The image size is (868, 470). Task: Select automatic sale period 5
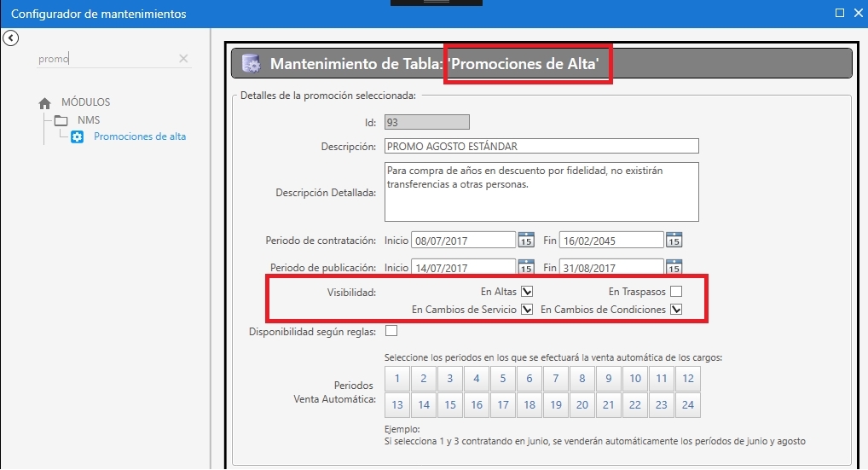pyautogui.click(x=503, y=379)
